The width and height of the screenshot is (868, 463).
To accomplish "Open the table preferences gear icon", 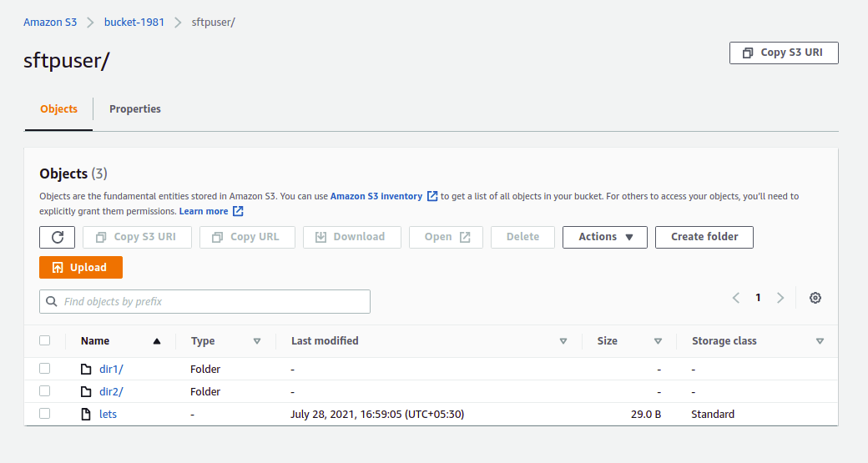I will click(815, 298).
